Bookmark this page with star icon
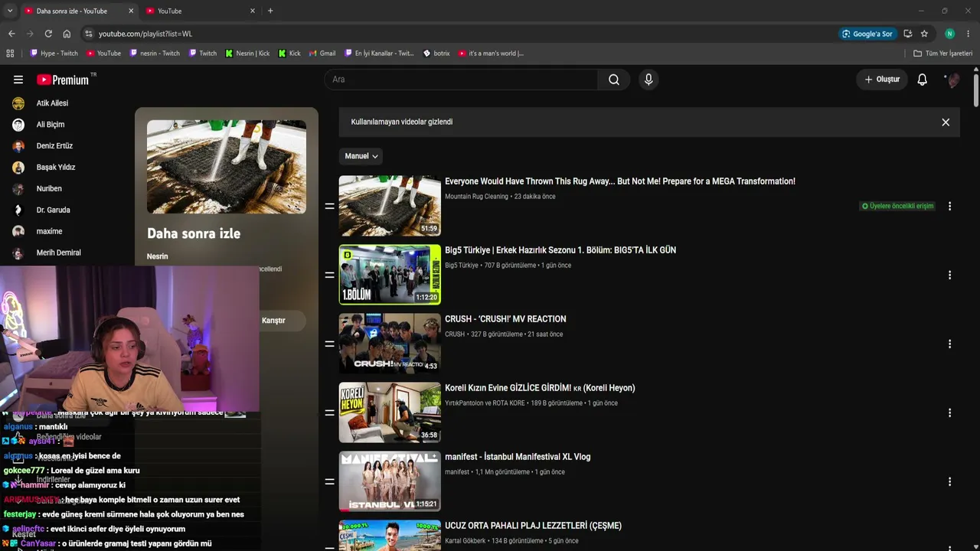980x551 pixels. (x=924, y=34)
